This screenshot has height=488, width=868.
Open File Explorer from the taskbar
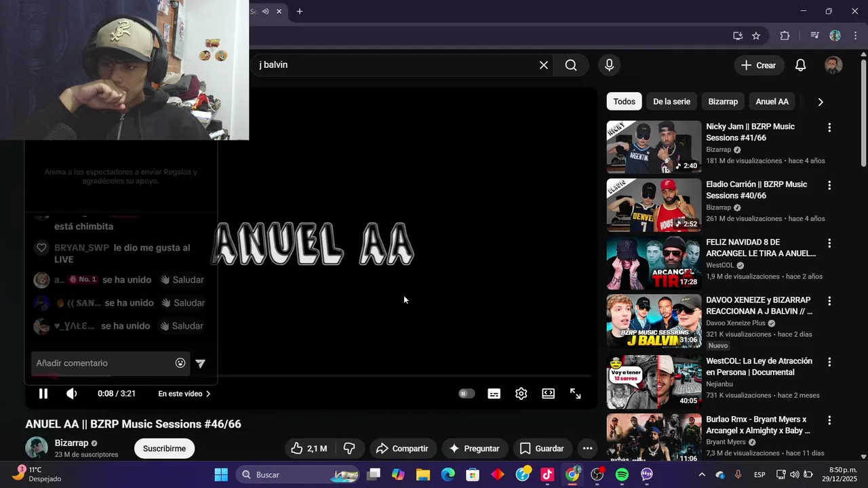(423, 474)
